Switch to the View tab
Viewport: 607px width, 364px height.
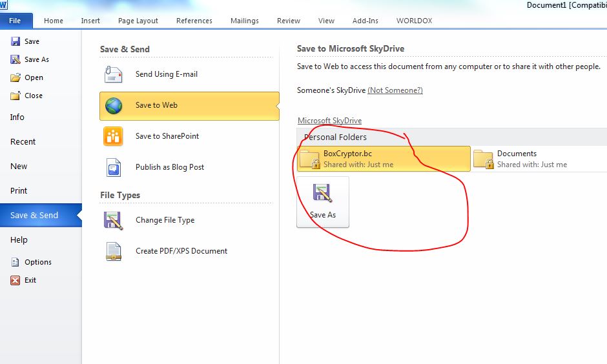coord(326,21)
